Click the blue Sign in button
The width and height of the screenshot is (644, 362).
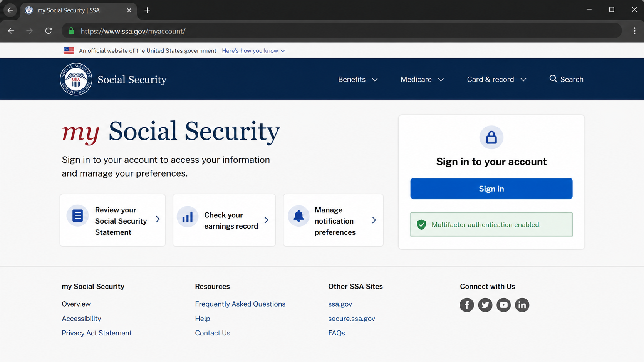pyautogui.click(x=491, y=189)
